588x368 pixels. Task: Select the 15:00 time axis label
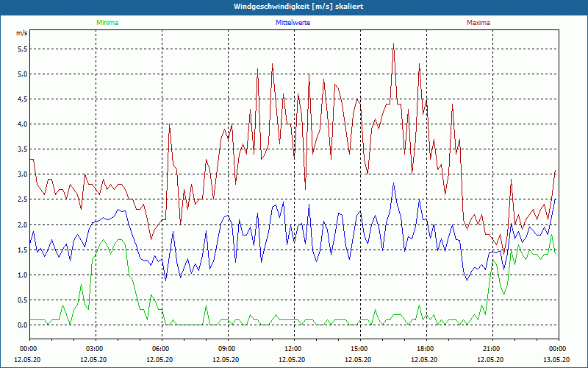pos(359,348)
